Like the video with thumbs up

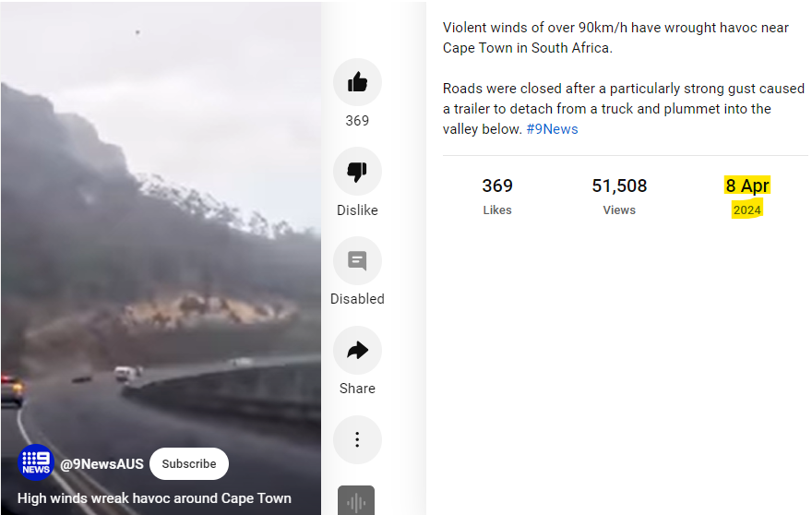pyautogui.click(x=357, y=82)
